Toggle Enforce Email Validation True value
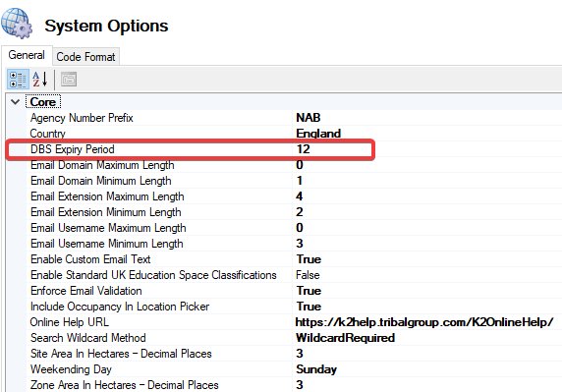 tap(309, 291)
